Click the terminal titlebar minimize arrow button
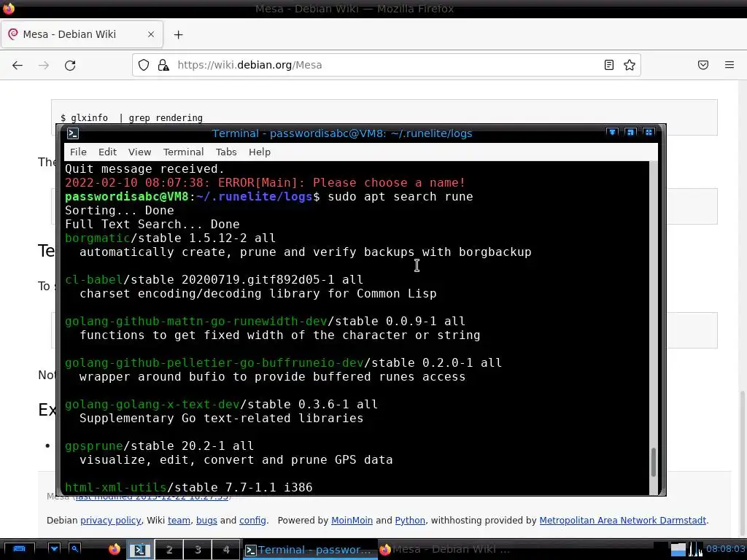747x560 pixels. [613, 133]
